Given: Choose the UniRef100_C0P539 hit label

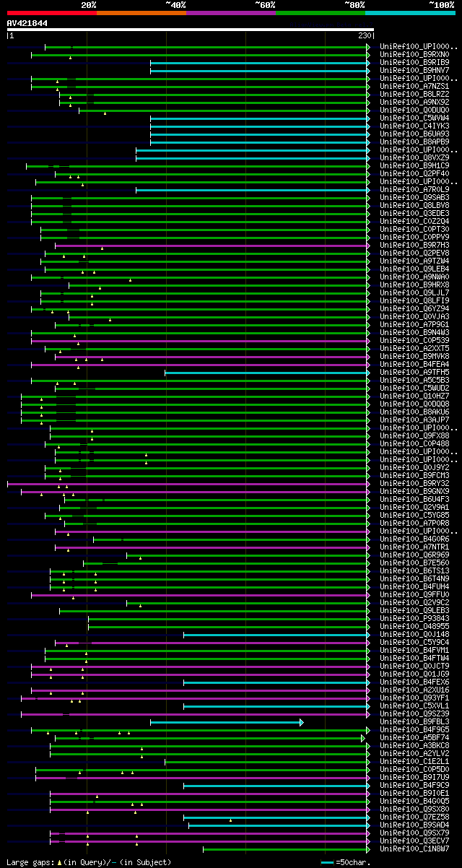Looking at the screenshot, I should coord(415,340).
